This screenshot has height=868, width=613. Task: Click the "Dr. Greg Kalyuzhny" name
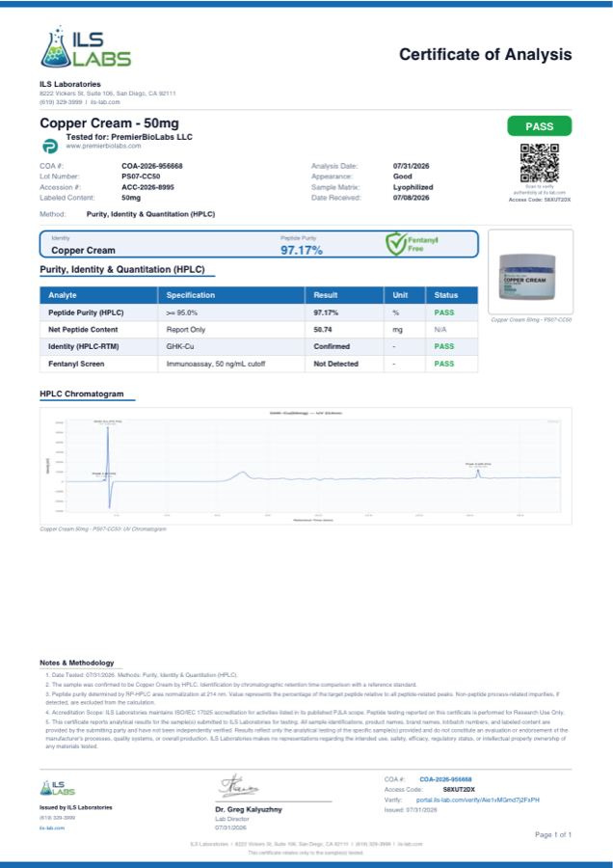(249, 809)
